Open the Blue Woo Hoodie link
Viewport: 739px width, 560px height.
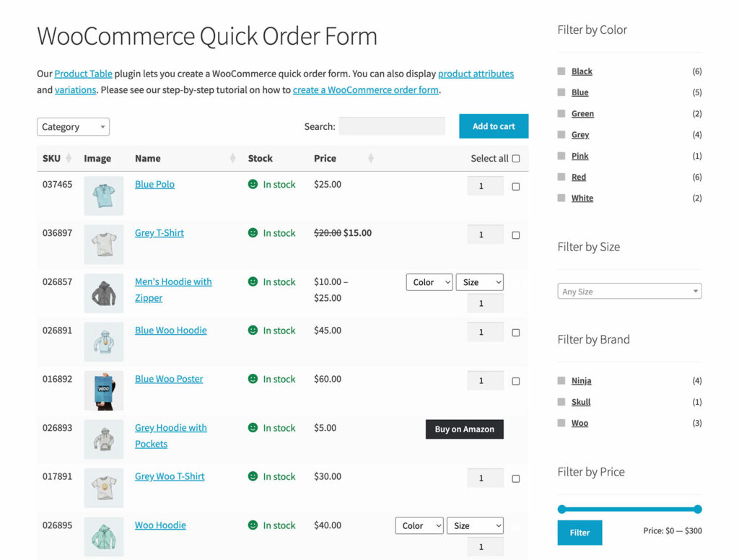pyautogui.click(x=171, y=331)
